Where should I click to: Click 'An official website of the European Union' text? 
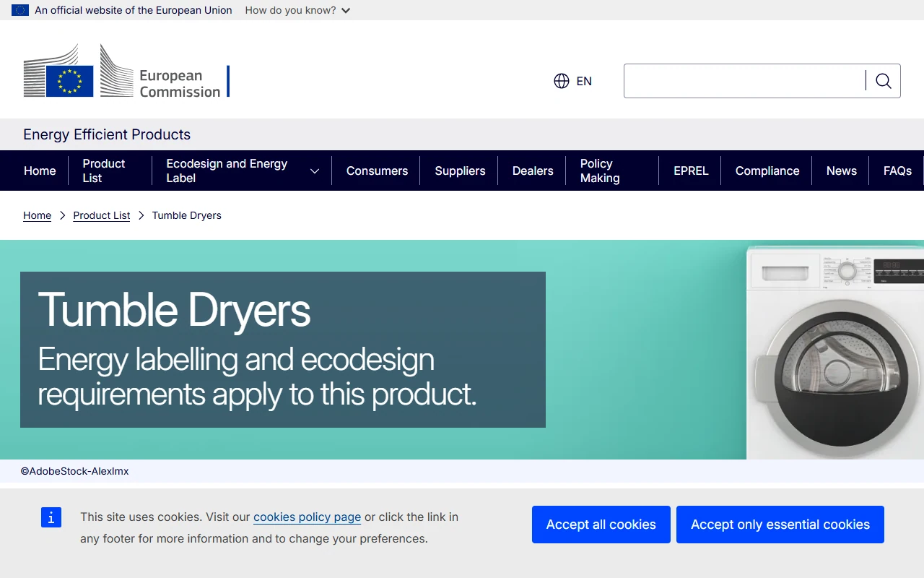click(x=134, y=10)
